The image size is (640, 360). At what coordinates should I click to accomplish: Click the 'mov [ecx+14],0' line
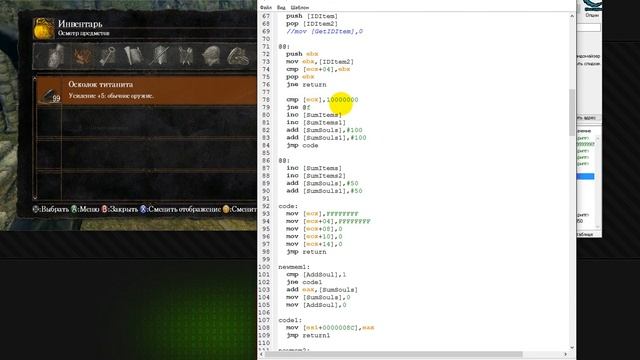click(x=314, y=244)
